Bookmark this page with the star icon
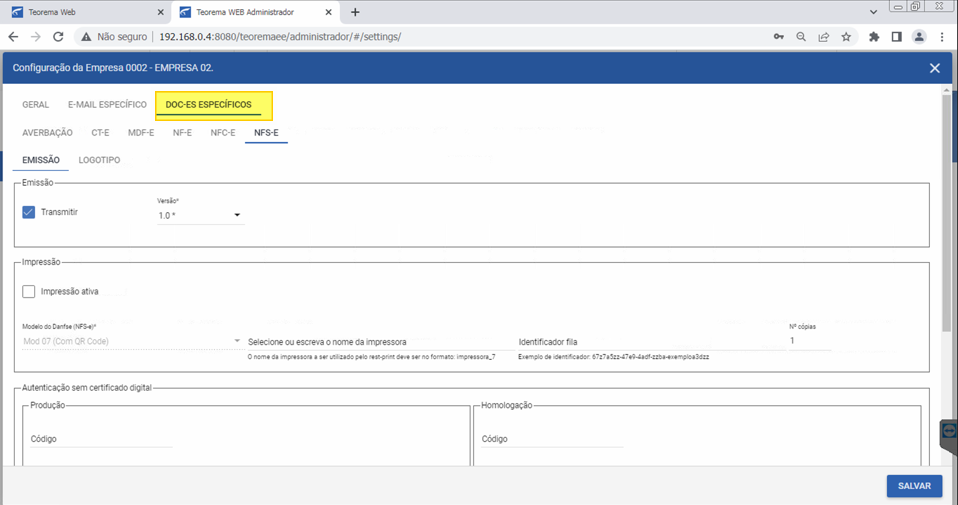The image size is (958, 505). pos(846,37)
